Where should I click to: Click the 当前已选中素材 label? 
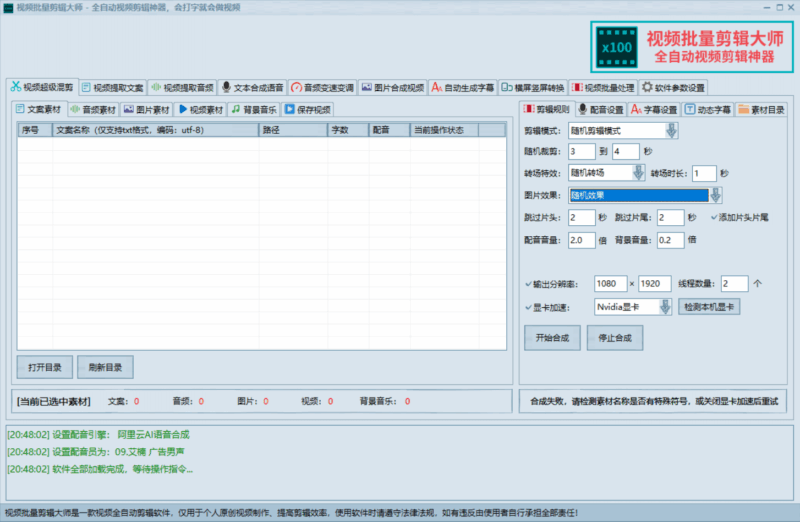(x=54, y=402)
